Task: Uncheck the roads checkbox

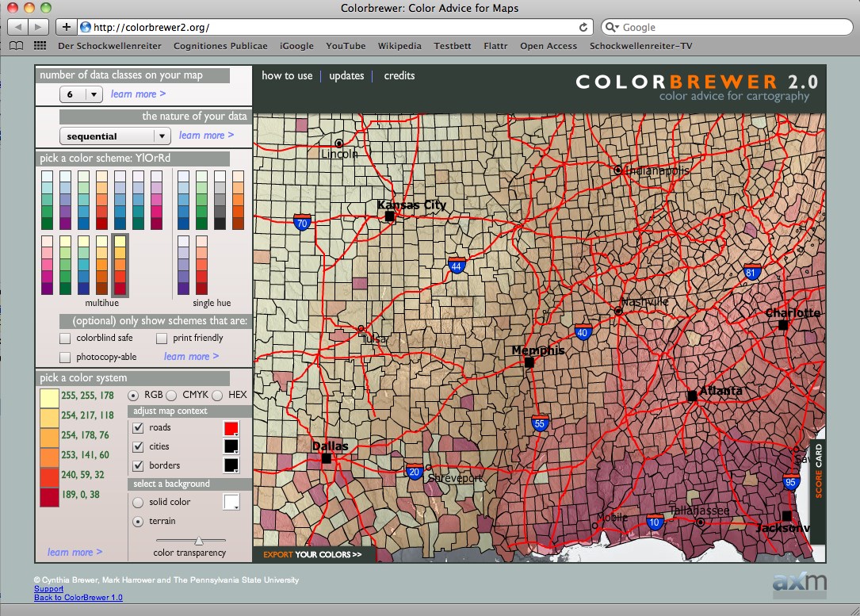Action: 138,428
